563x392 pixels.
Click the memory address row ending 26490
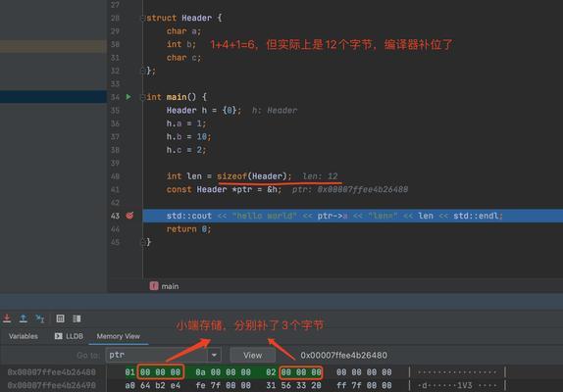point(52,385)
